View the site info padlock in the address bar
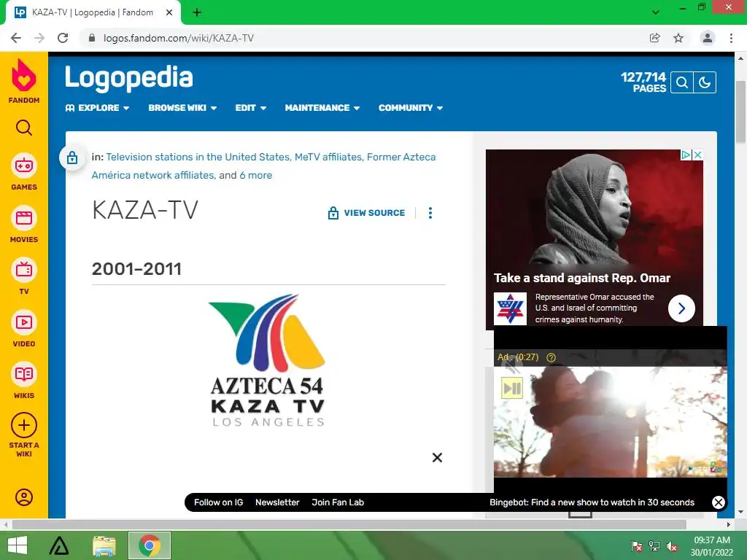The image size is (747, 560). 92,38
